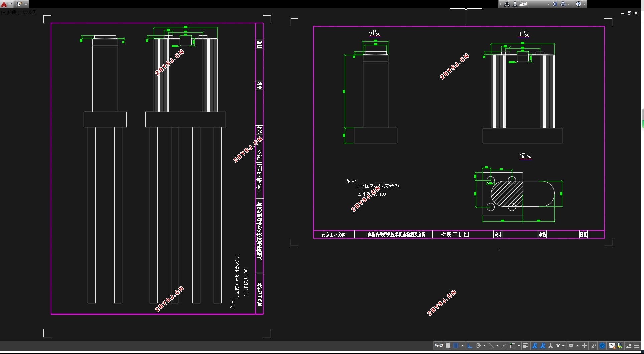
Task: Click 日期 cell in horizontal title block
Action: 583,235
